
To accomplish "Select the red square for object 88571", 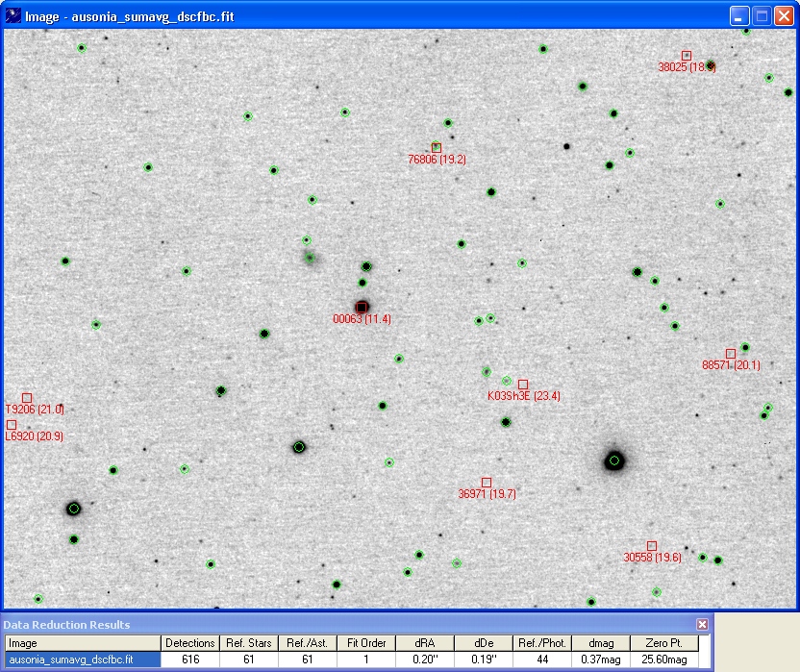I will (731, 354).
